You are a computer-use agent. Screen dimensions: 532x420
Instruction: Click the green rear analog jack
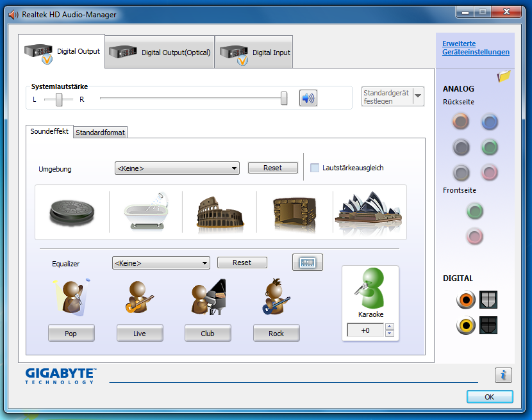[x=490, y=147]
